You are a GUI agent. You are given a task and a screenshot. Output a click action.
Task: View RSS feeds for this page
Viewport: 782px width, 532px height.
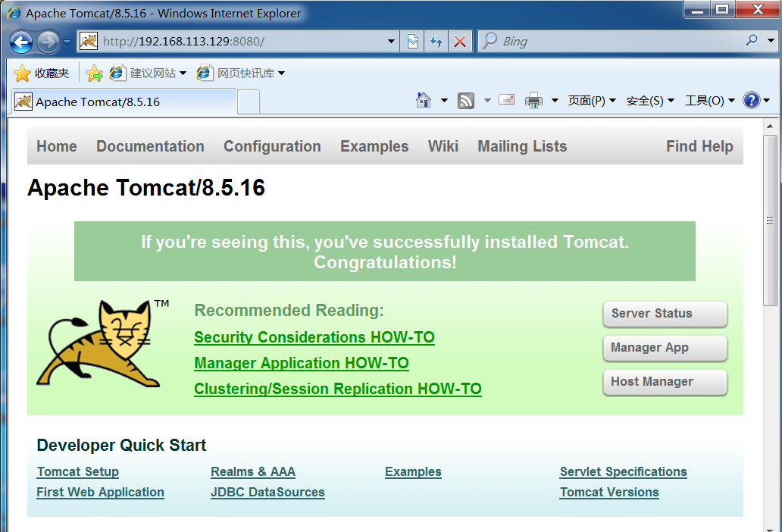[x=465, y=99]
